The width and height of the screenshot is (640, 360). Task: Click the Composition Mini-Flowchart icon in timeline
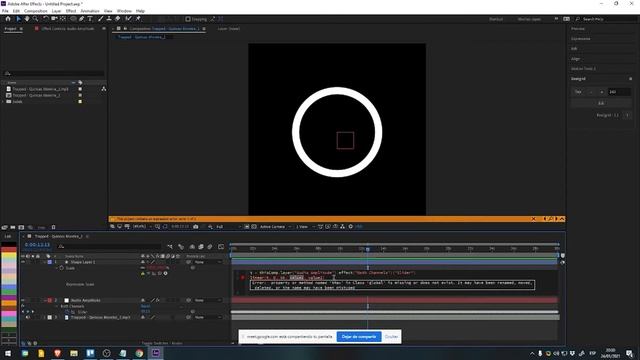point(170,247)
